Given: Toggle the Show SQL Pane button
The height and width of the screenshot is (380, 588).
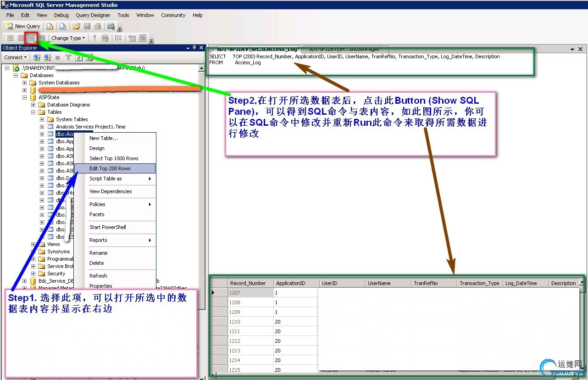Looking at the screenshot, I should pos(31,38).
